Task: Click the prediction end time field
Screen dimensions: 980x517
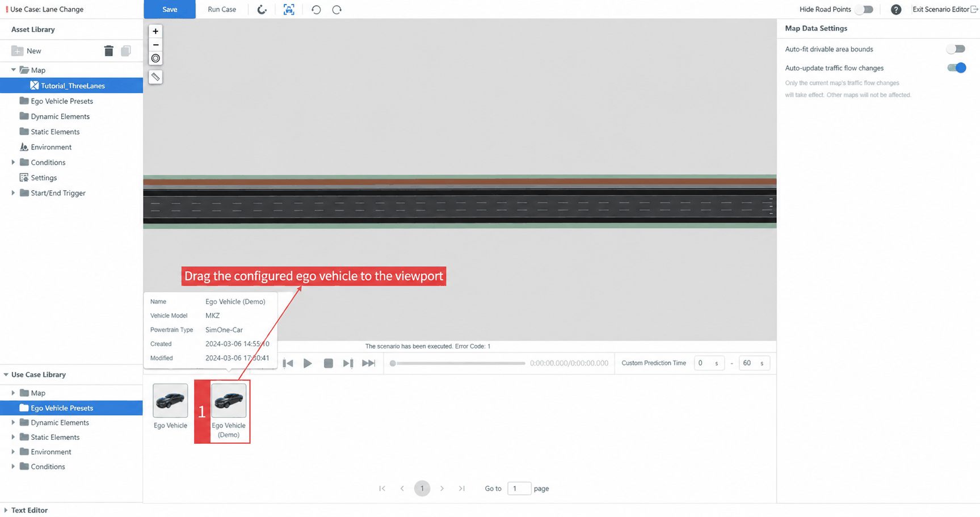Action: point(754,363)
